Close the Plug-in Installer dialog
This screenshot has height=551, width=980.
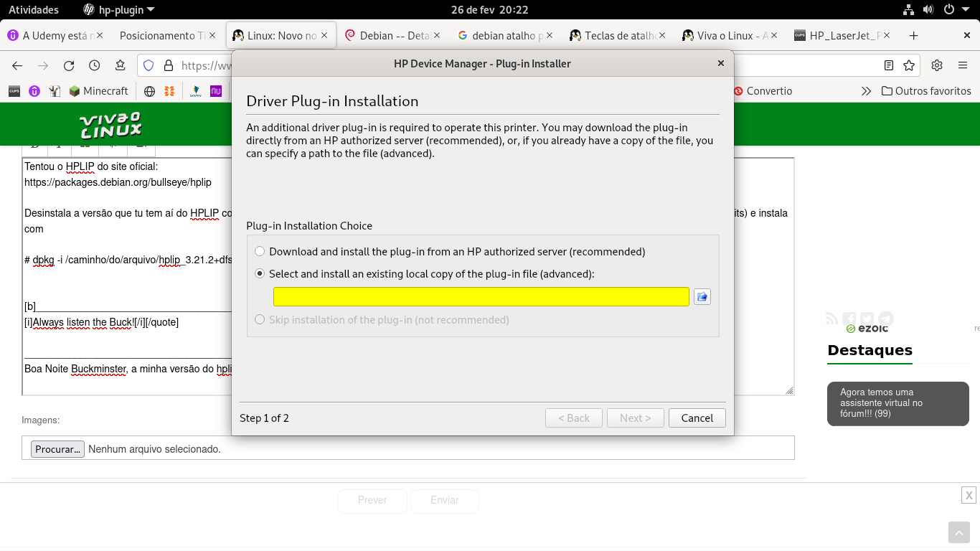tap(721, 63)
